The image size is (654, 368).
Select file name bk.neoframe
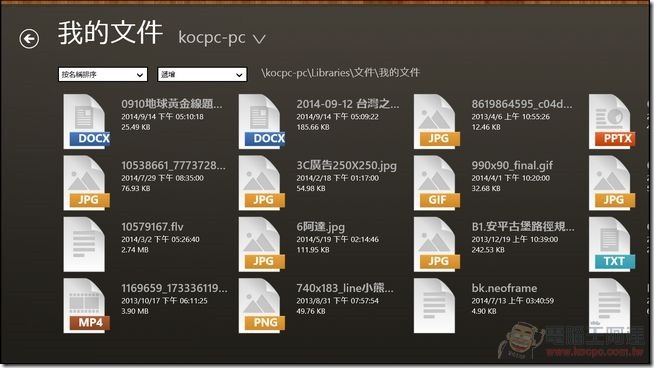point(504,288)
